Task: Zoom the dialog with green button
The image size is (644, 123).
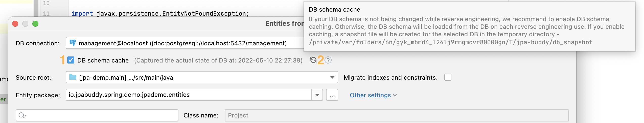Action: pos(35,24)
